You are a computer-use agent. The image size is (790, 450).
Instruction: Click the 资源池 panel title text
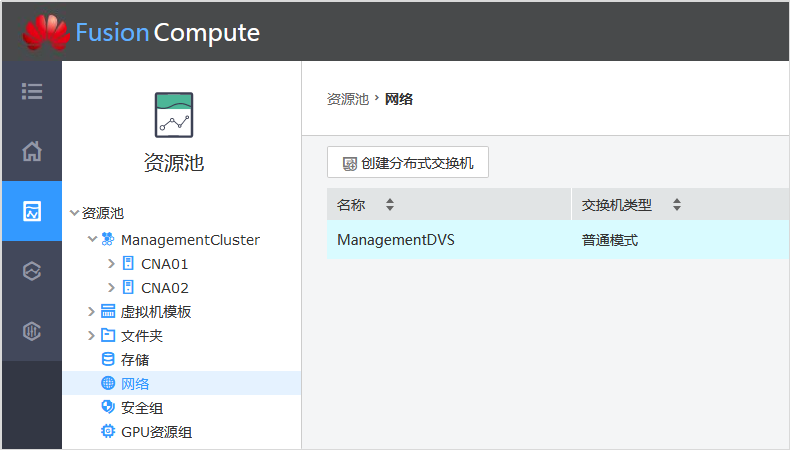click(x=174, y=163)
